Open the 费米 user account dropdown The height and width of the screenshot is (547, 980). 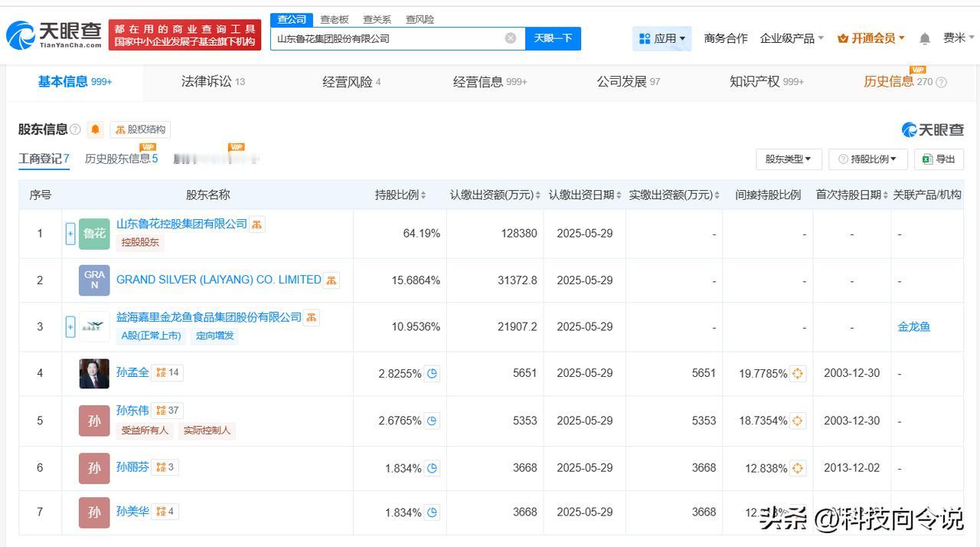[959, 38]
